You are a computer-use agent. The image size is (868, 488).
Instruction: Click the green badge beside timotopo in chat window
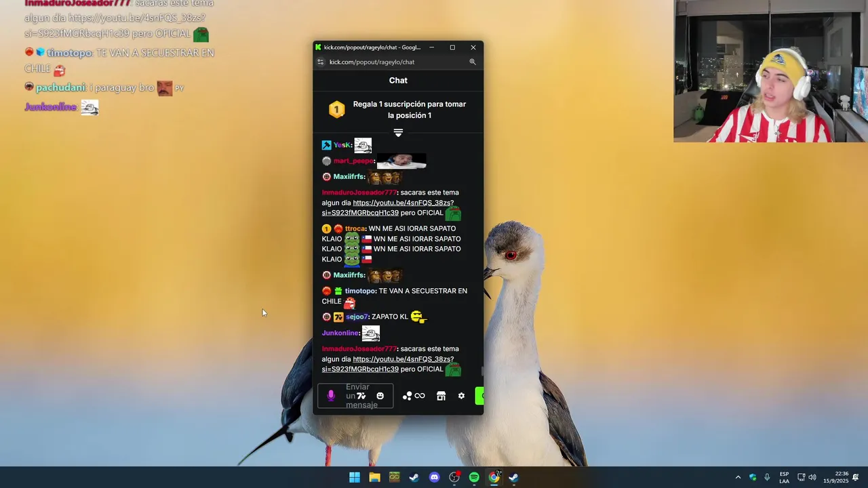coord(338,291)
